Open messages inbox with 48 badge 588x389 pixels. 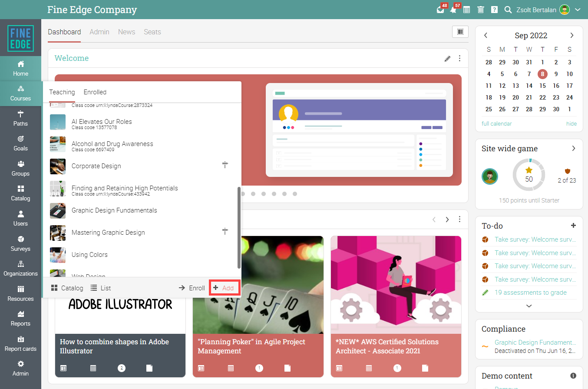(440, 10)
